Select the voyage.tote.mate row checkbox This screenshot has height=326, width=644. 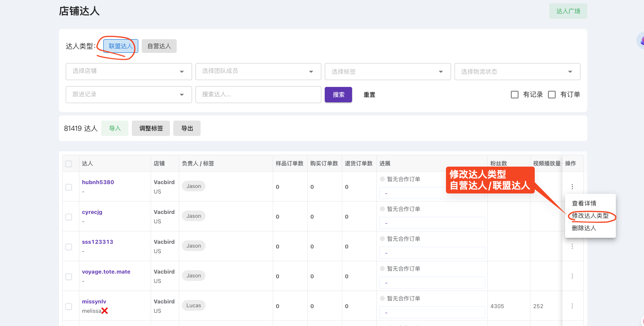pos(69,277)
